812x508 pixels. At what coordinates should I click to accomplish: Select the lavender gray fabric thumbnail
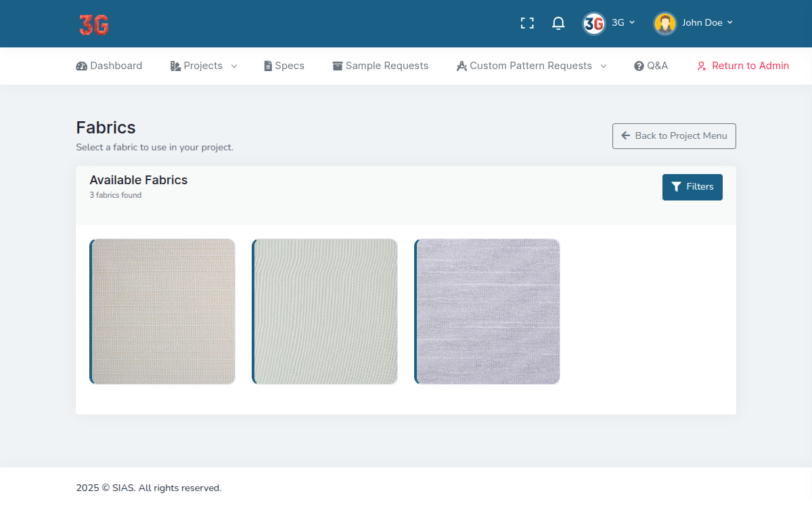point(487,312)
